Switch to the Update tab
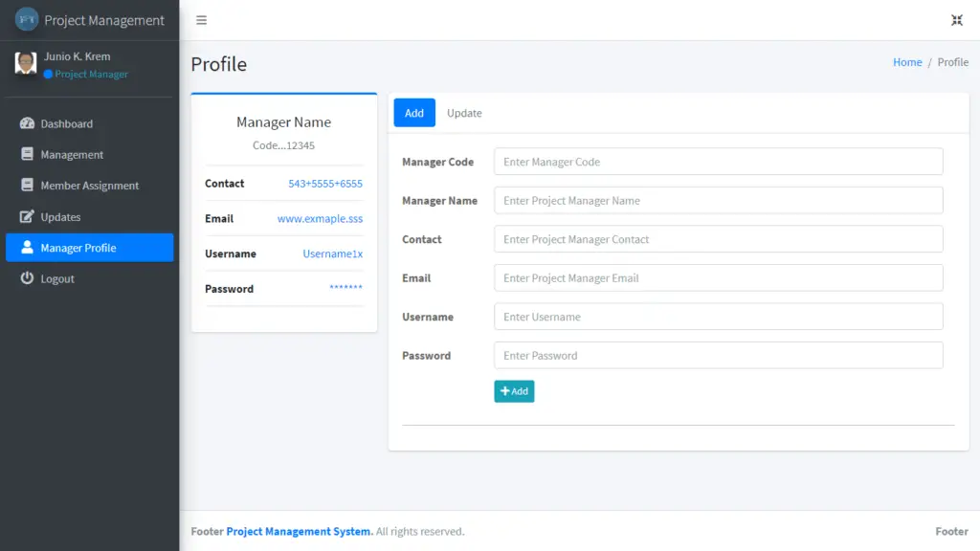This screenshot has width=980, height=551. pos(464,112)
